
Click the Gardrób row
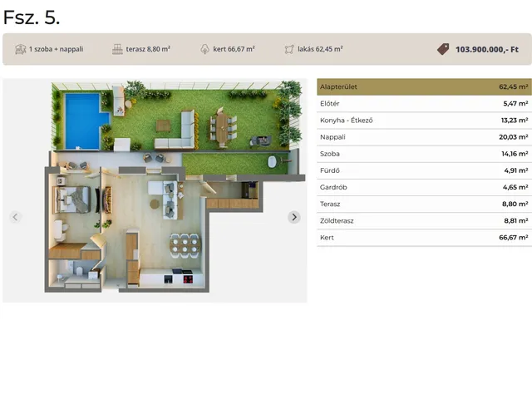(424, 188)
